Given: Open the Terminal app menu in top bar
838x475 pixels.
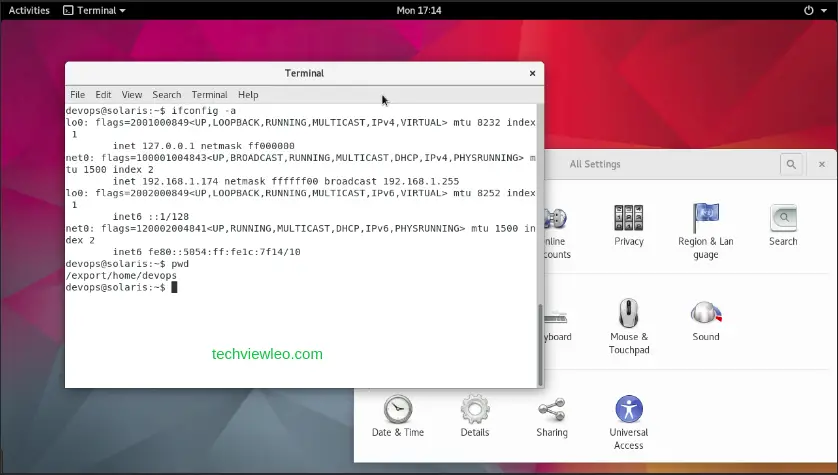Looking at the screenshot, I should pyautogui.click(x=94, y=10).
